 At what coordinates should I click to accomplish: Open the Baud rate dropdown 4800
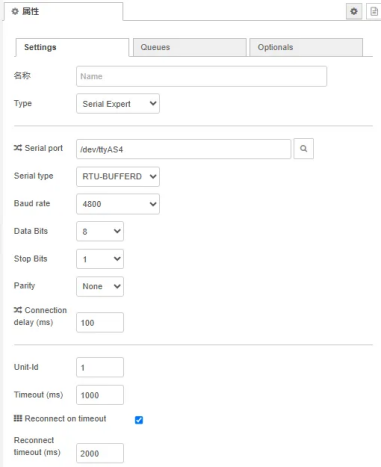point(118,204)
